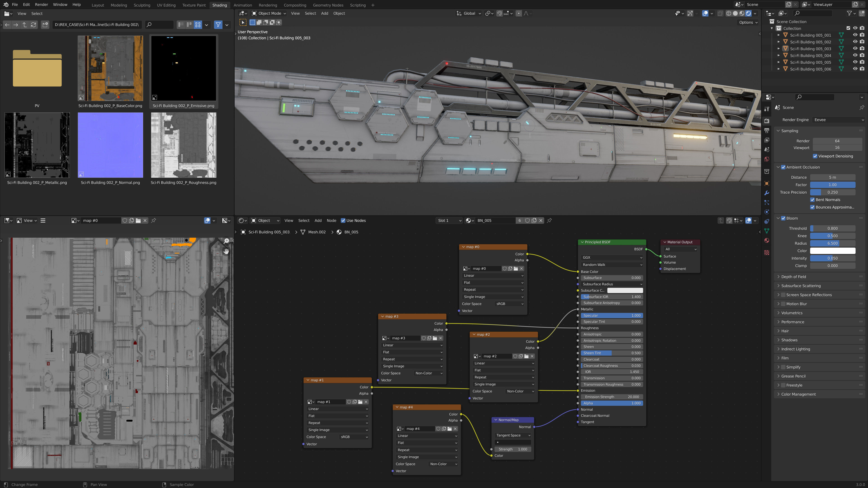Open the Texture properties checker tab
This screenshot has height=488, width=868.
click(767, 252)
